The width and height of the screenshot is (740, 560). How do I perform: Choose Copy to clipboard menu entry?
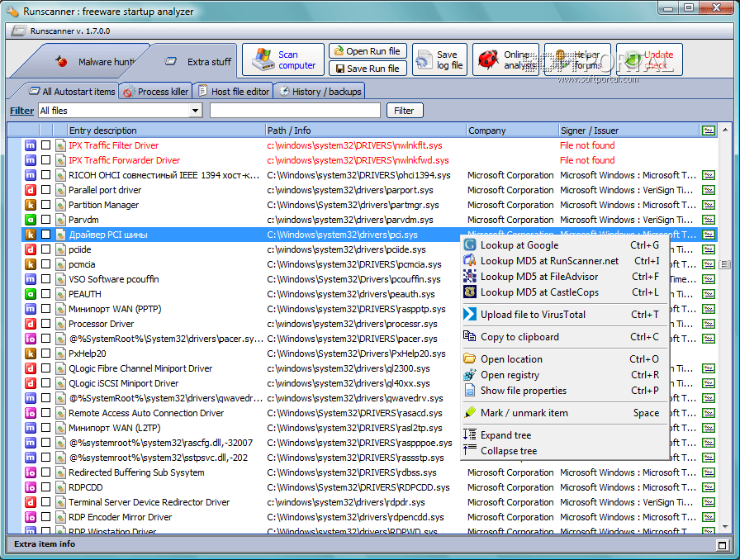[564, 337]
